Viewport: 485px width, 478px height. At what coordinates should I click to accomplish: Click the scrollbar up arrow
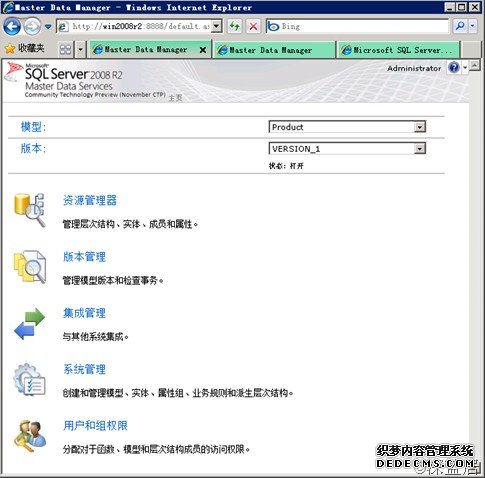pyautogui.click(x=475, y=66)
